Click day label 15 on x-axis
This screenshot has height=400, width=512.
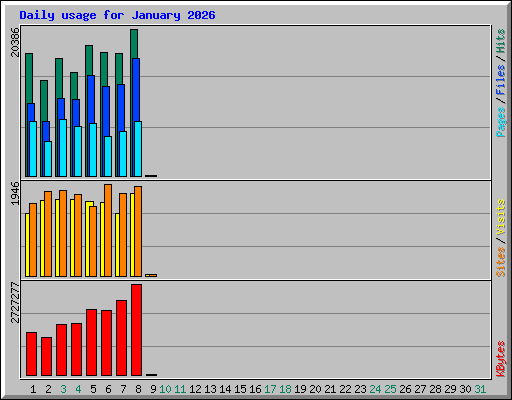click(x=240, y=389)
